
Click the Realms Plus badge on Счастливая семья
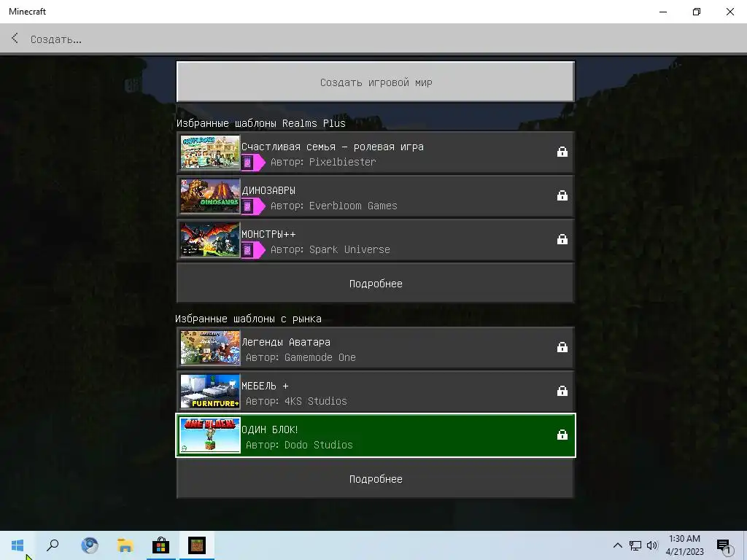coord(253,163)
